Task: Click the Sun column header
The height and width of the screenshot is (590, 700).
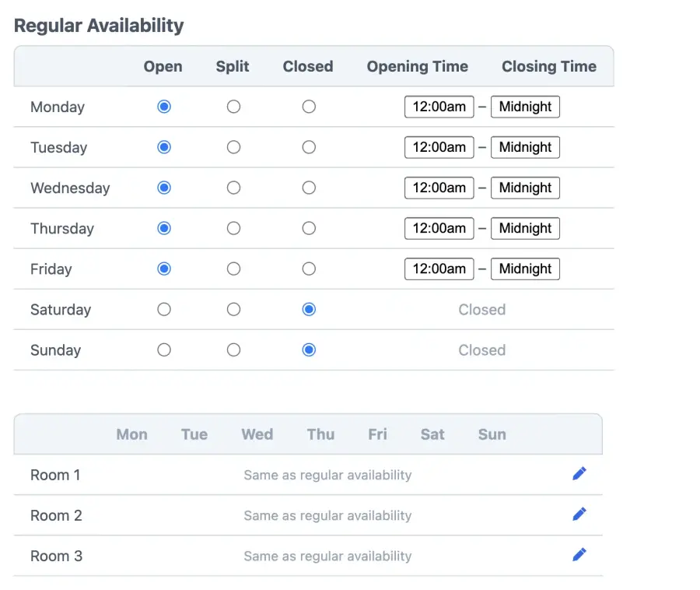Action: [492, 434]
